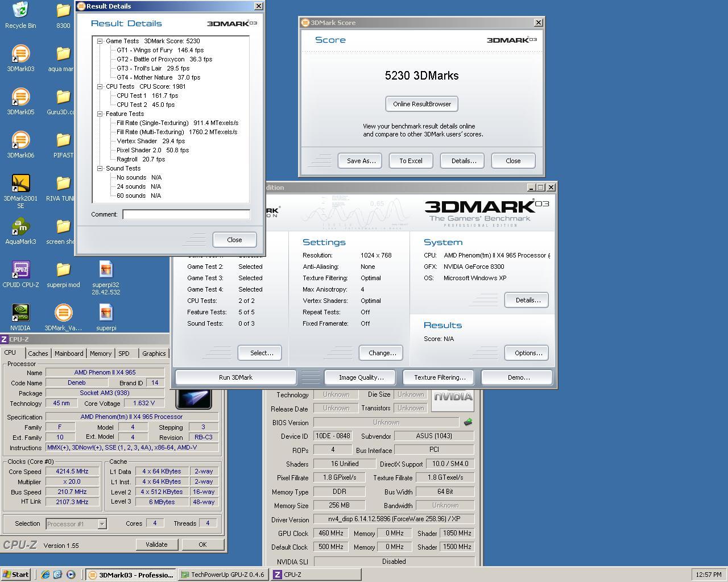Screen dimensions: 728x582
Task: Open the Start menu
Action: point(15,575)
